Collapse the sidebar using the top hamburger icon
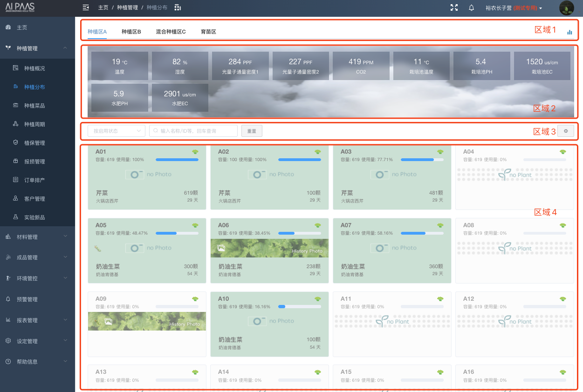The image size is (583, 392). point(85,7)
